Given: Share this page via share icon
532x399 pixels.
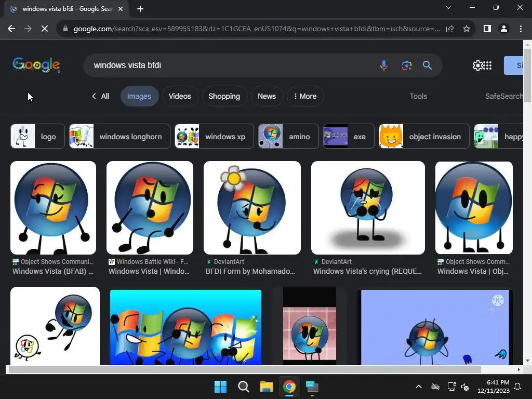Looking at the screenshot, I should click(450, 29).
